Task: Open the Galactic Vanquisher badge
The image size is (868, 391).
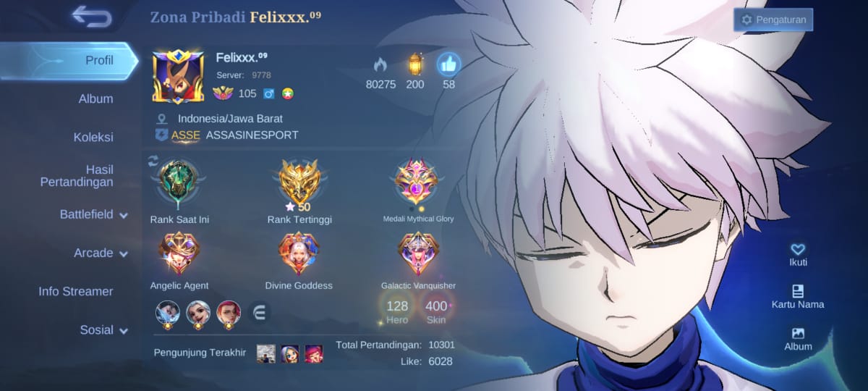Action: (418, 253)
